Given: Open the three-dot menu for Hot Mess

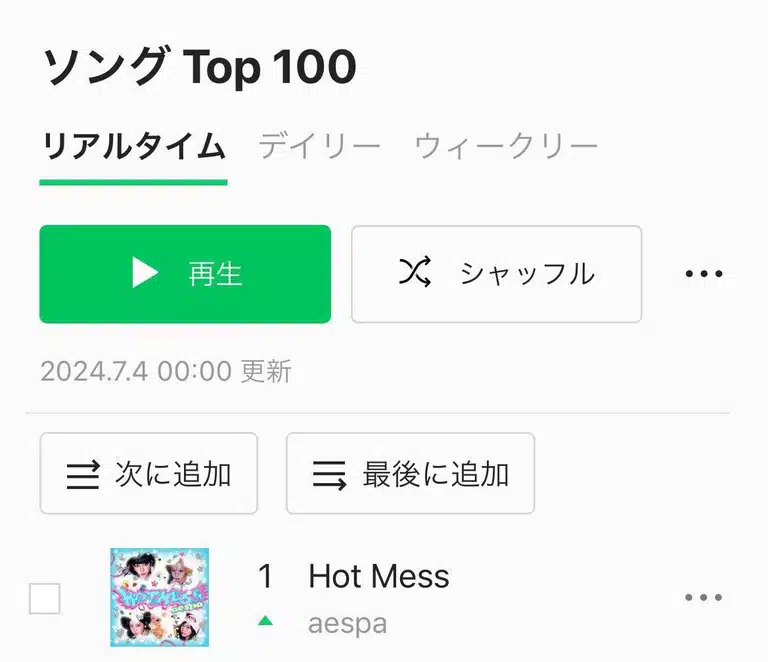Looking at the screenshot, I should pos(703,597).
